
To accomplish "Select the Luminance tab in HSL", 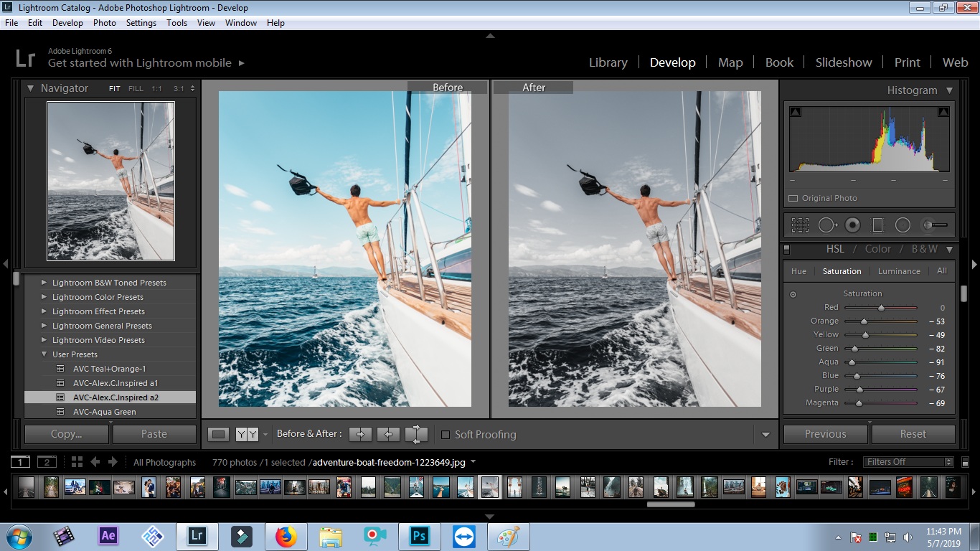I will pos(899,271).
